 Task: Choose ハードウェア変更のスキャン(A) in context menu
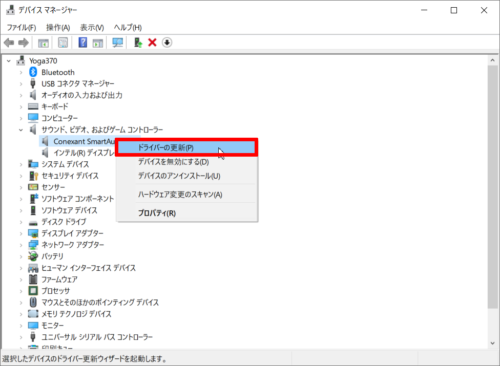click(187, 194)
